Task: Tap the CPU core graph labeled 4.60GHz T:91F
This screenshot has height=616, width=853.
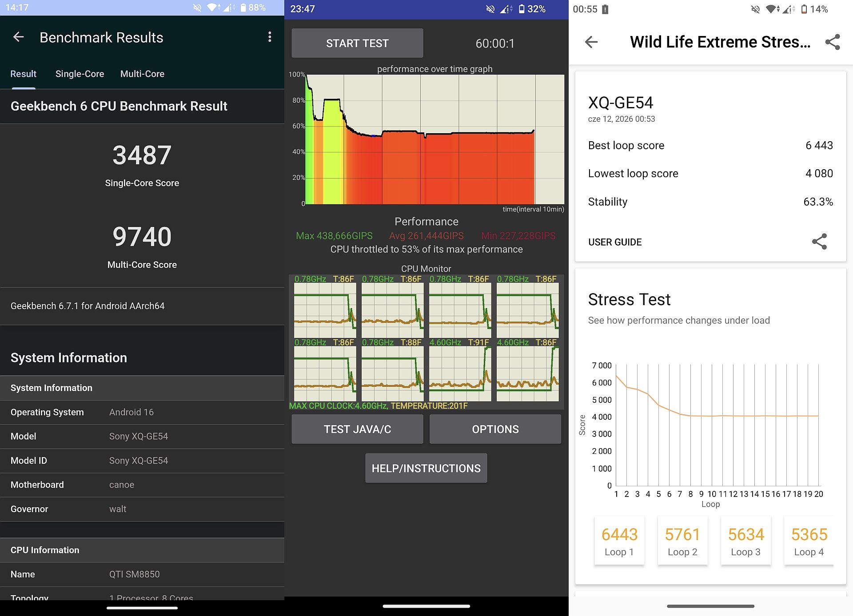Action: pyautogui.click(x=460, y=371)
